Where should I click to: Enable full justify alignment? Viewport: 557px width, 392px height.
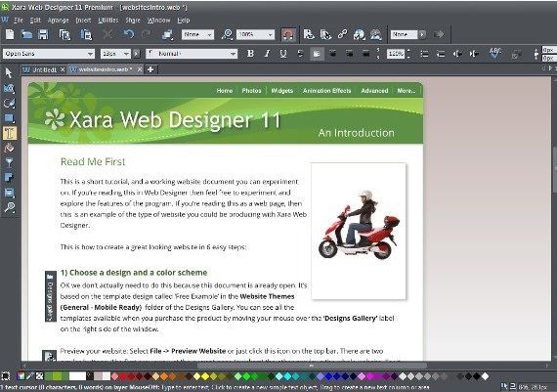pos(365,54)
